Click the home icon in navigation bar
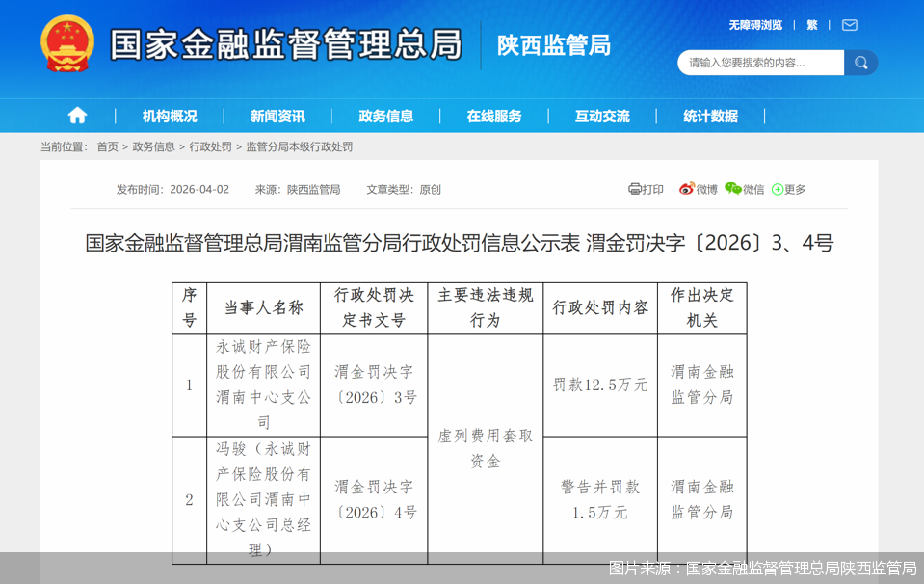Viewport: 924px width, 584px height. click(76, 115)
